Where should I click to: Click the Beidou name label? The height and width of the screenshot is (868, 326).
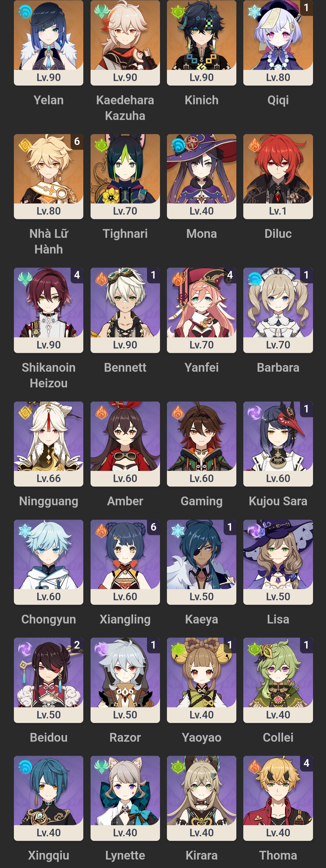pos(49,737)
